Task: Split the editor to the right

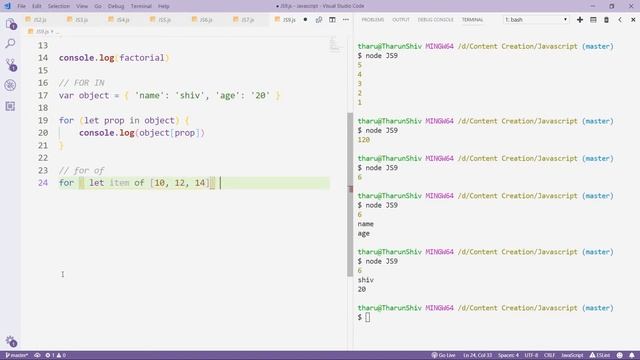Action: coord(332,20)
